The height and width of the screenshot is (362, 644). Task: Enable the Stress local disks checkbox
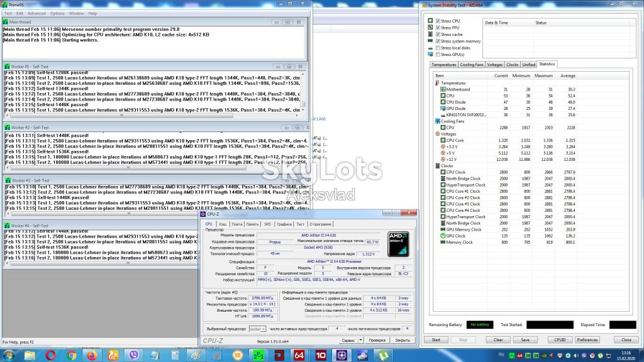[x=438, y=48]
